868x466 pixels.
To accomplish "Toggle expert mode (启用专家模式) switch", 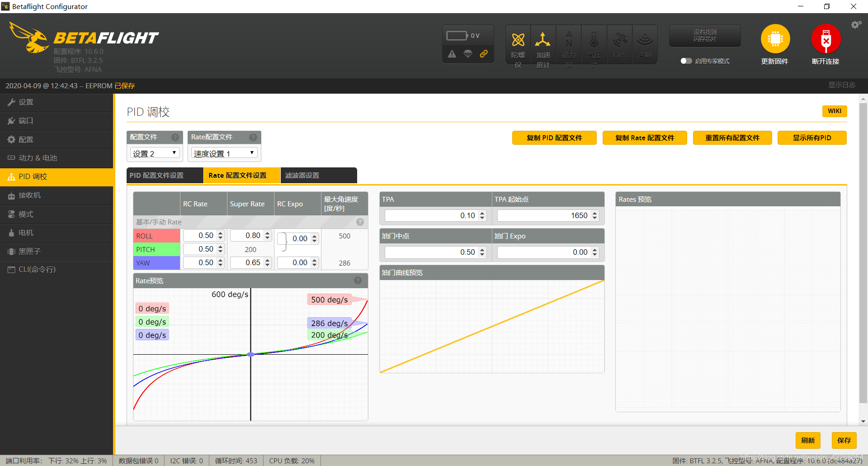I will (686, 61).
